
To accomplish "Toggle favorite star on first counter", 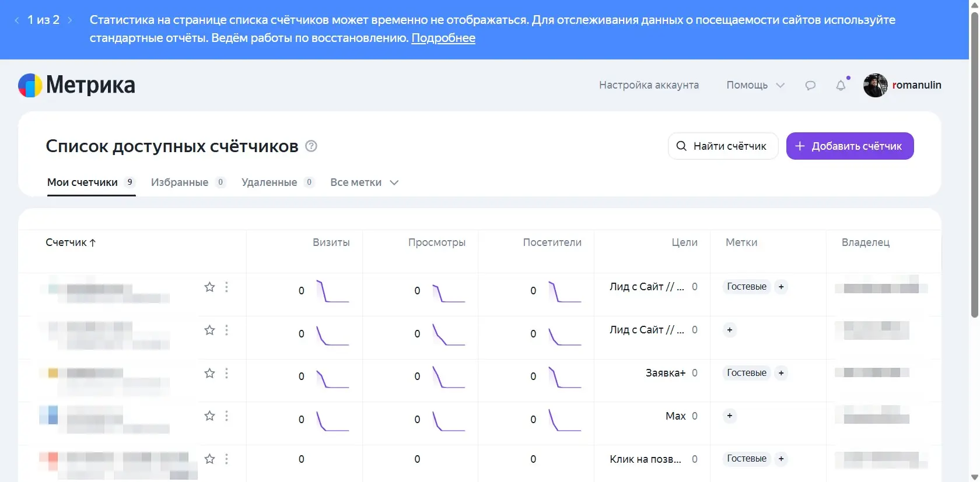I will tap(209, 287).
